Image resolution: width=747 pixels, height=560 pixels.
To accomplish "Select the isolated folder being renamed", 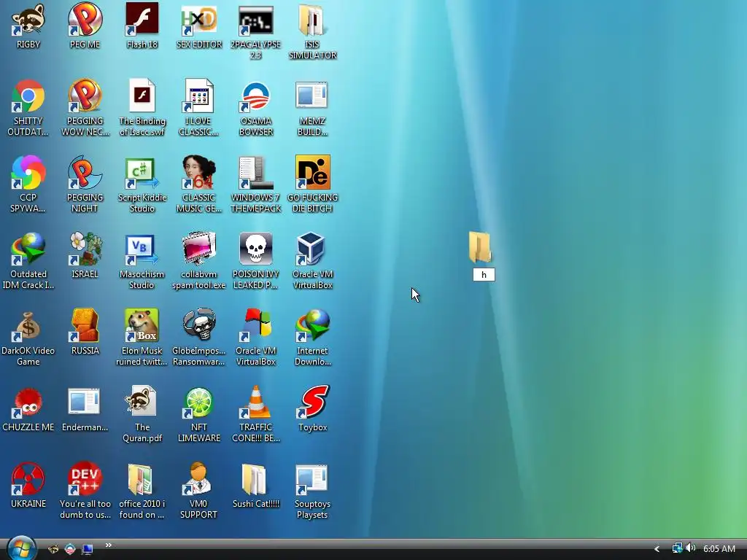I will [480, 248].
